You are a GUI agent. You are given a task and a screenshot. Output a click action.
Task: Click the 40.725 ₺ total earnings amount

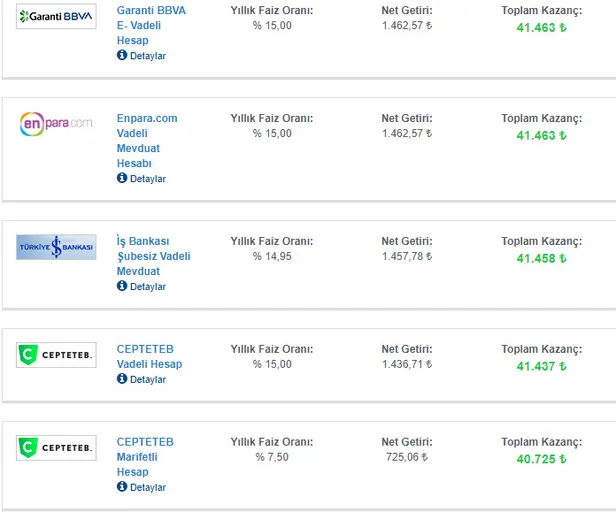click(541, 459)
